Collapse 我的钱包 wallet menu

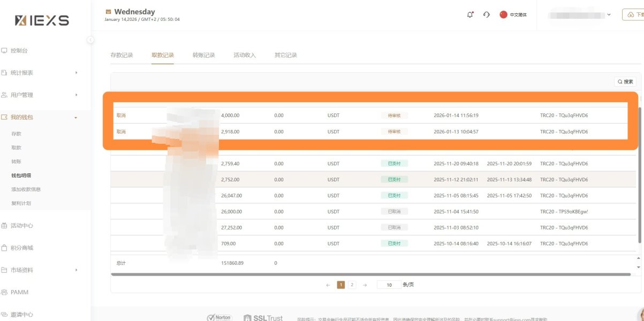[76, 117]
